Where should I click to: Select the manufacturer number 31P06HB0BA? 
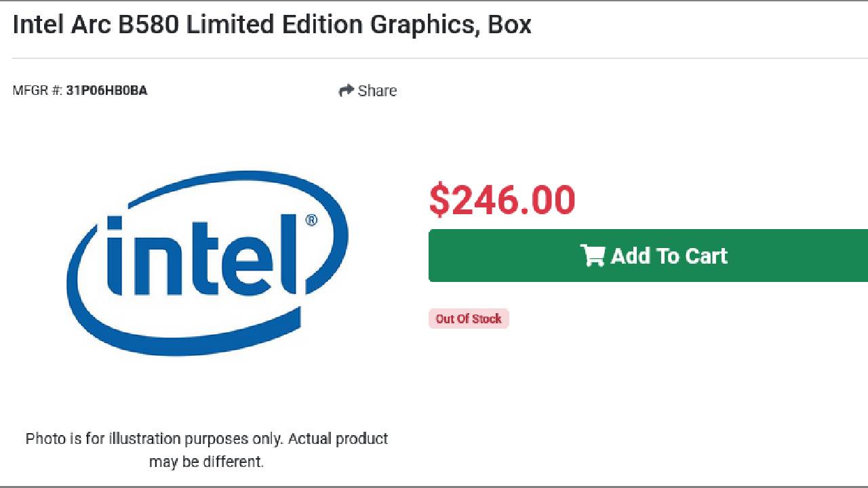(x=106, y=91)
